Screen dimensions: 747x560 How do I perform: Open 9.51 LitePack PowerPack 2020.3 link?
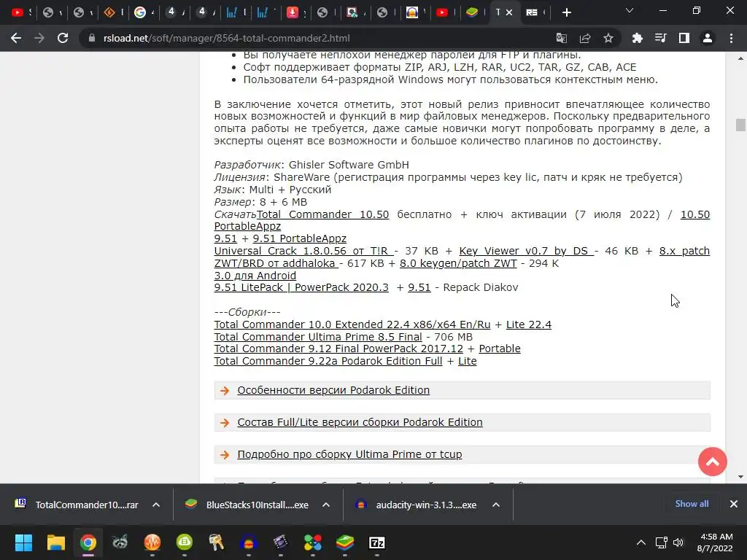301,287
